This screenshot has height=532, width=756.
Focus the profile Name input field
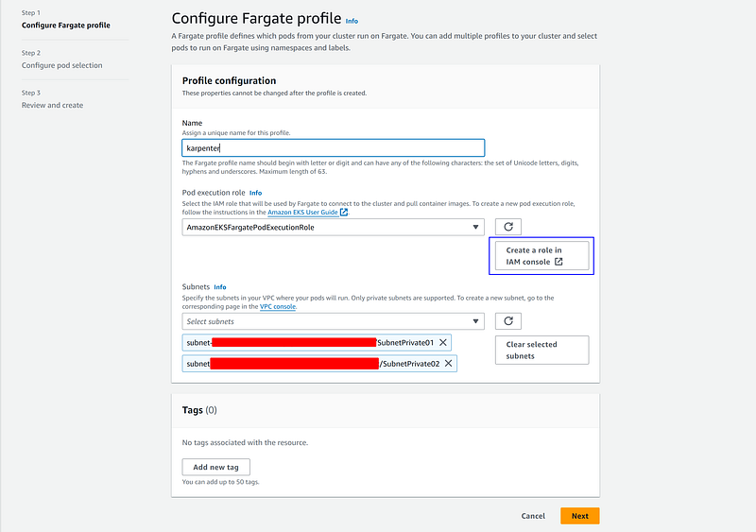click(334, 148)
